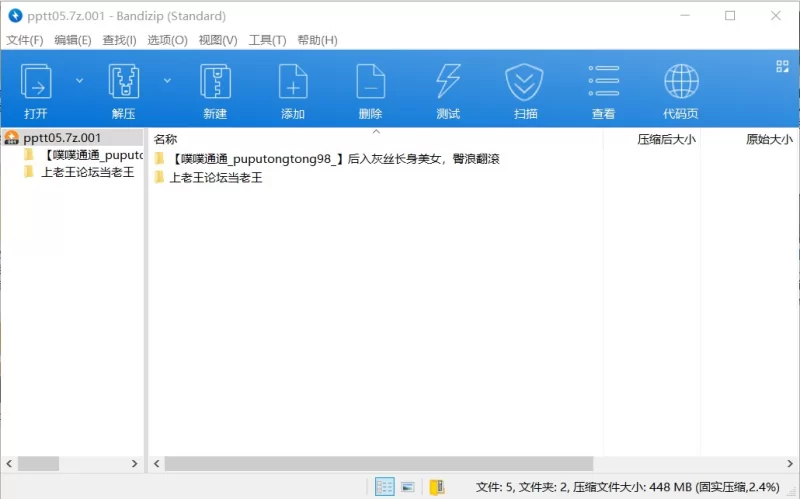Open the 工具(T) menu

pyautogui.click(x=267, y=40)
